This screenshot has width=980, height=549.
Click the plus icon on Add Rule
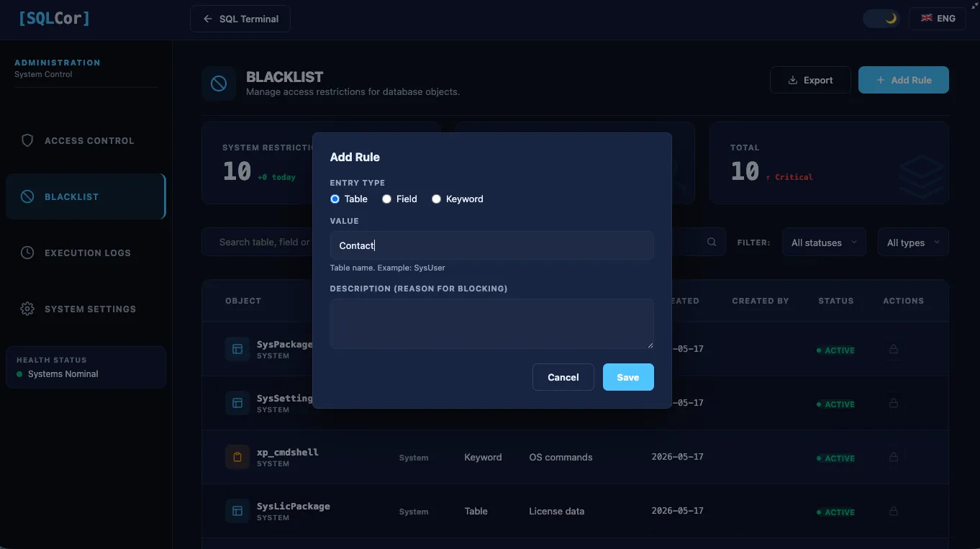pos(881,80)
